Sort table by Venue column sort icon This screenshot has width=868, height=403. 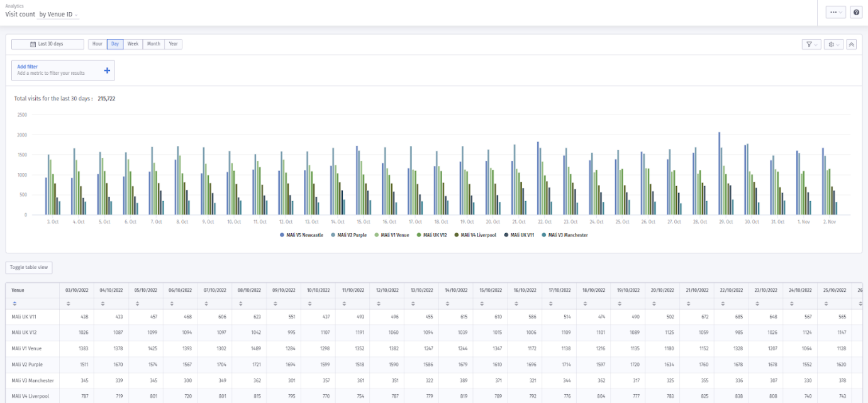tap(15, 304)
